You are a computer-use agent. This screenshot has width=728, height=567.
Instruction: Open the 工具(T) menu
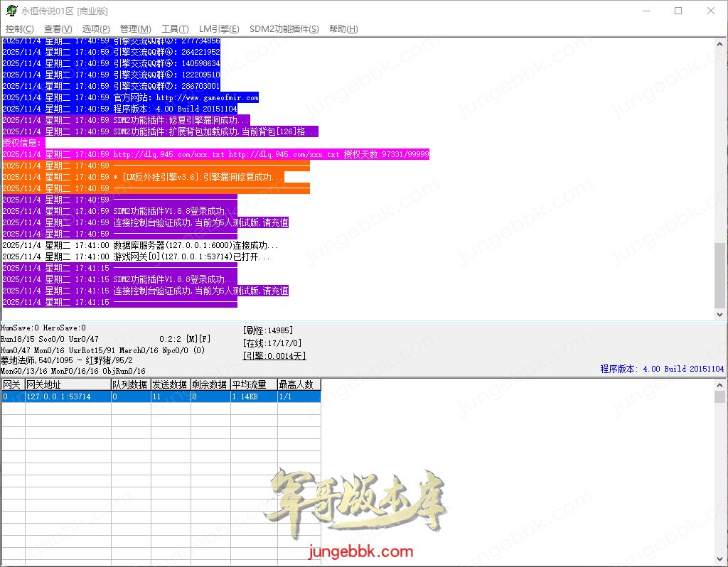point(175,29)
